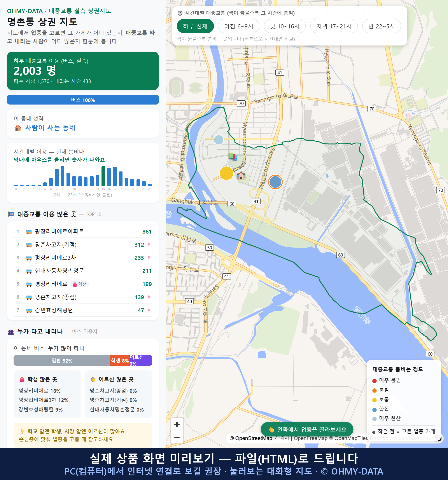Click the route 41 shield near Jinjang-ro
448x480 pixels.
280,73
